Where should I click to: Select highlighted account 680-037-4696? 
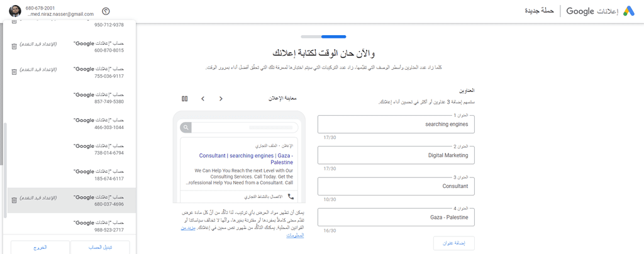(72, 201)
